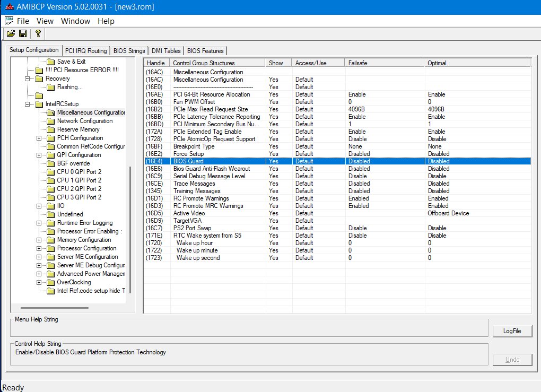Screen dimensions: 541x392
Task: Click the Failsafe column header
Action: [x=385, y=63]
